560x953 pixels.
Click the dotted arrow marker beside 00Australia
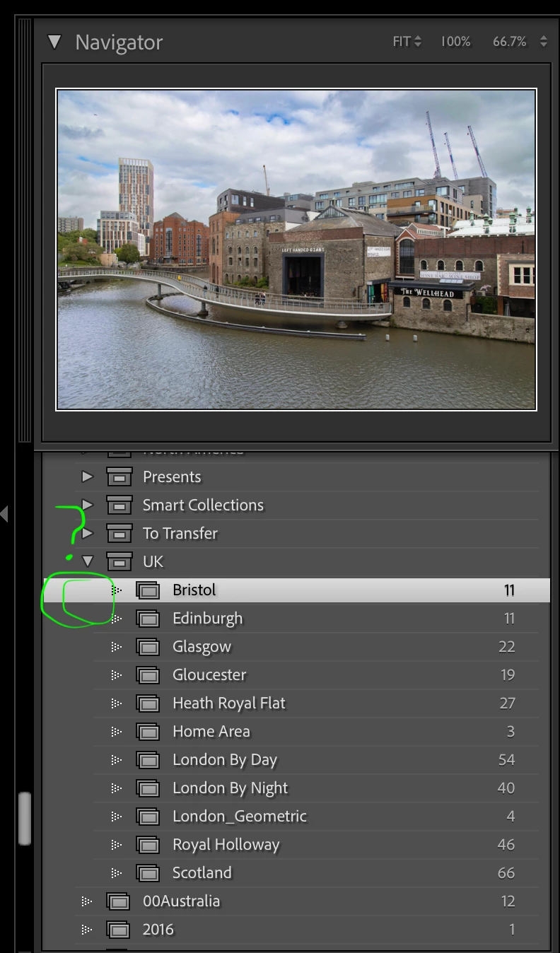[87, 901]
